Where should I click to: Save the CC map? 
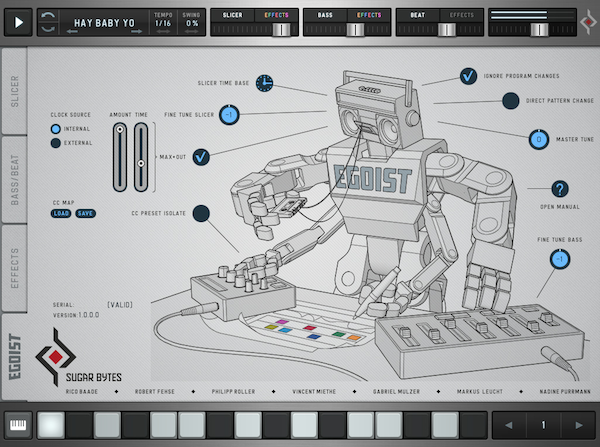coord(85,214)
